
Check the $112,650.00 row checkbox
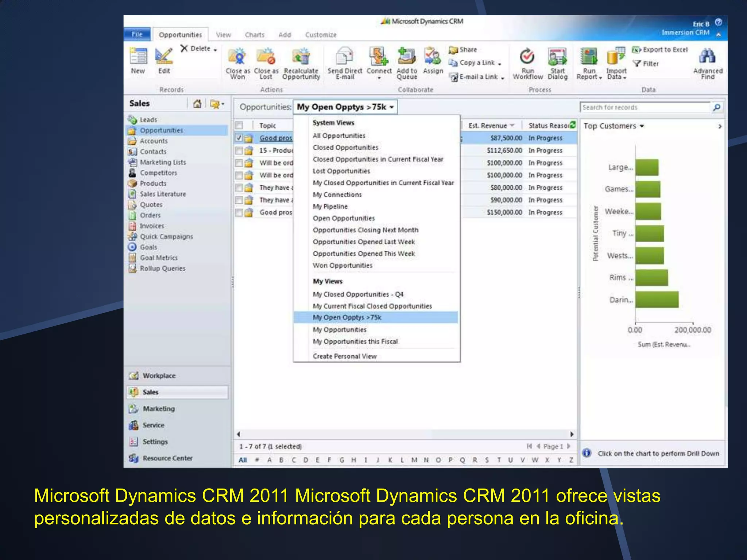tap(239, 151)
